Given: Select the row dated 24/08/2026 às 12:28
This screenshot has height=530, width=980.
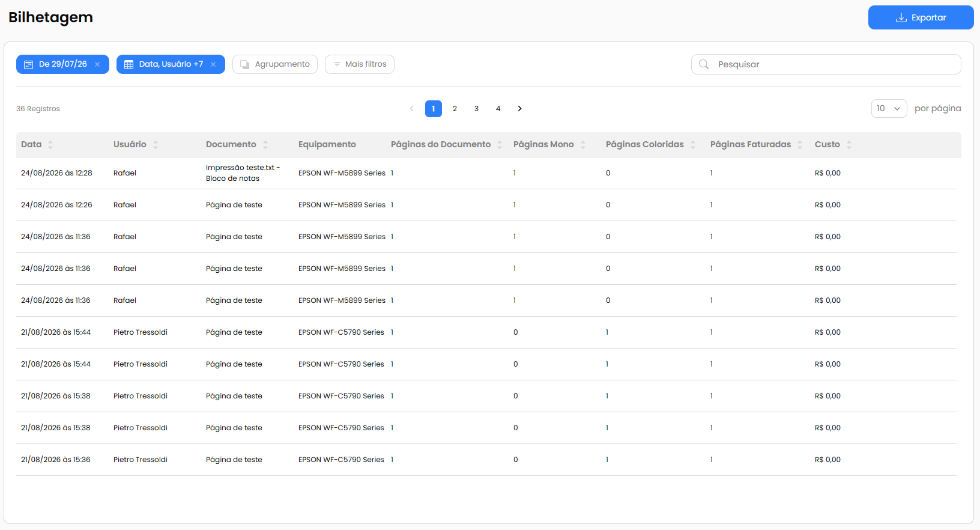Looking at the screenshot, I should click(x=486, y=173).
